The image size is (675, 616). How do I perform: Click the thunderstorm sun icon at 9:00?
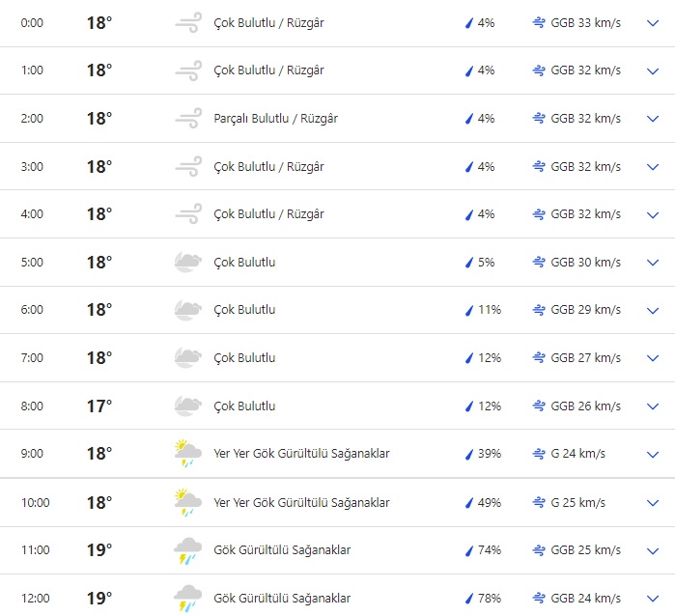pyautogui.click(x=187, y=454)
